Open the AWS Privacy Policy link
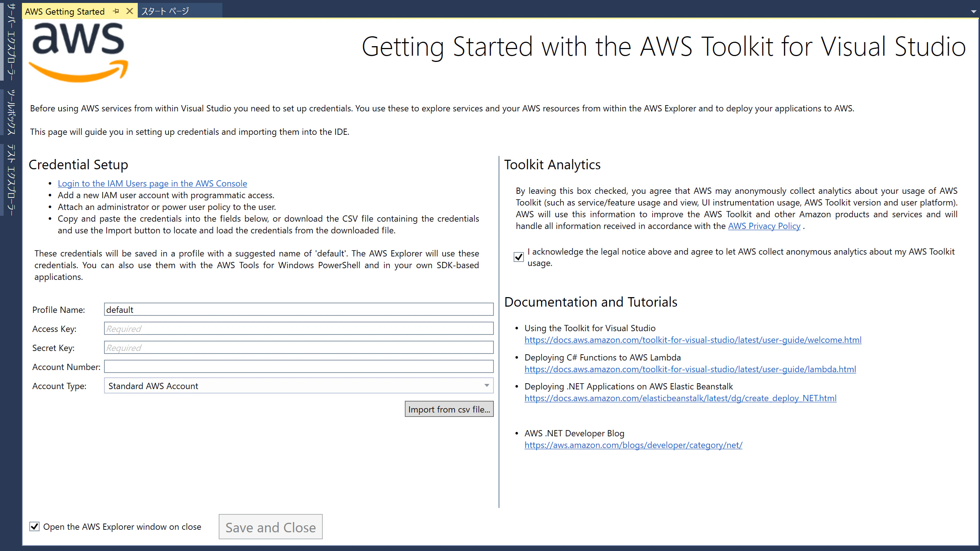This screenshot has height=551, width=980. [x=764, y=226]
